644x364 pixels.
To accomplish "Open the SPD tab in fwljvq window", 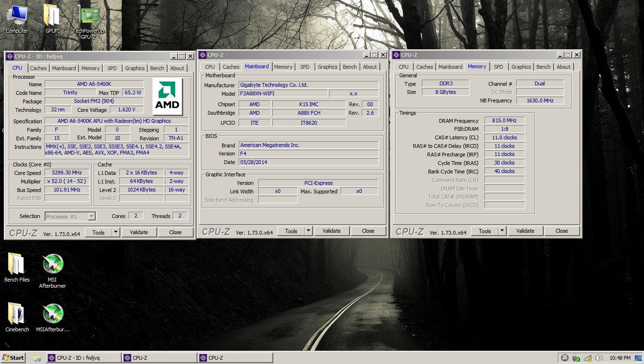I will click(x=112, y=68).
